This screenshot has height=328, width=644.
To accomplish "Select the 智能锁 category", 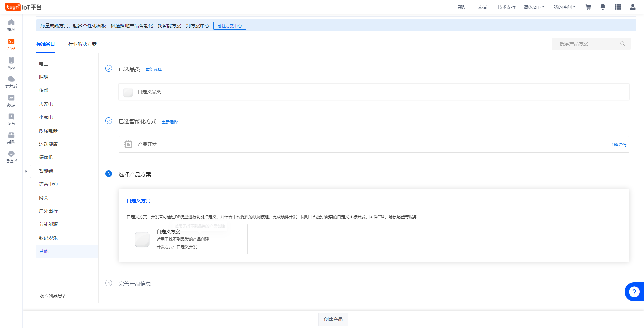I will point(67,171).
